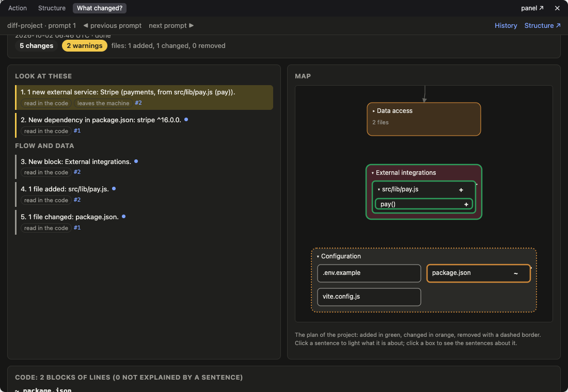568x392 pixels.
Task: Open the #1 link under '1 file changed: package.json'
Action: point(77,227)
